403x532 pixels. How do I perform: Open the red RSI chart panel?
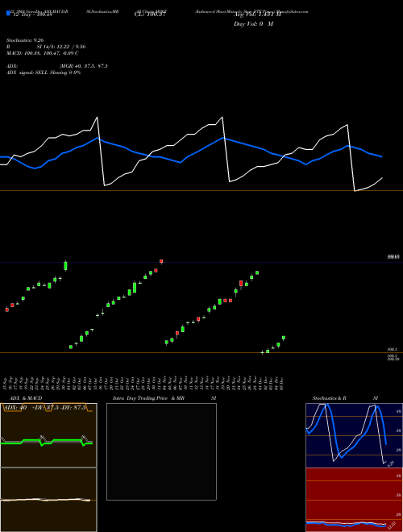click(x=354, y=500)
